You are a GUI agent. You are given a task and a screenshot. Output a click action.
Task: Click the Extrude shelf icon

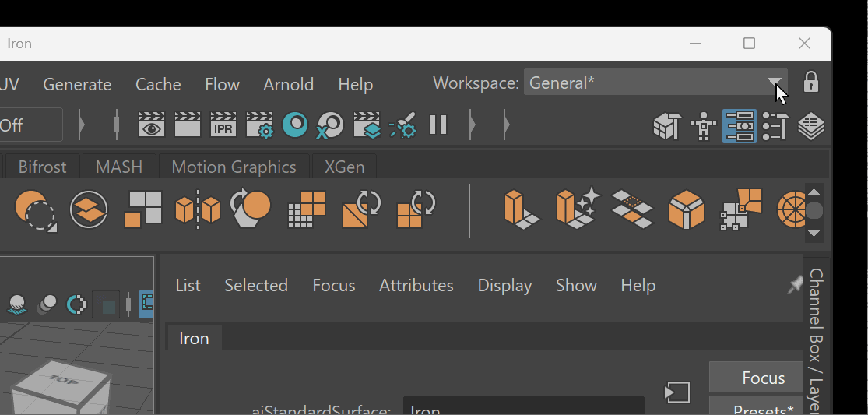click(521, 209)
